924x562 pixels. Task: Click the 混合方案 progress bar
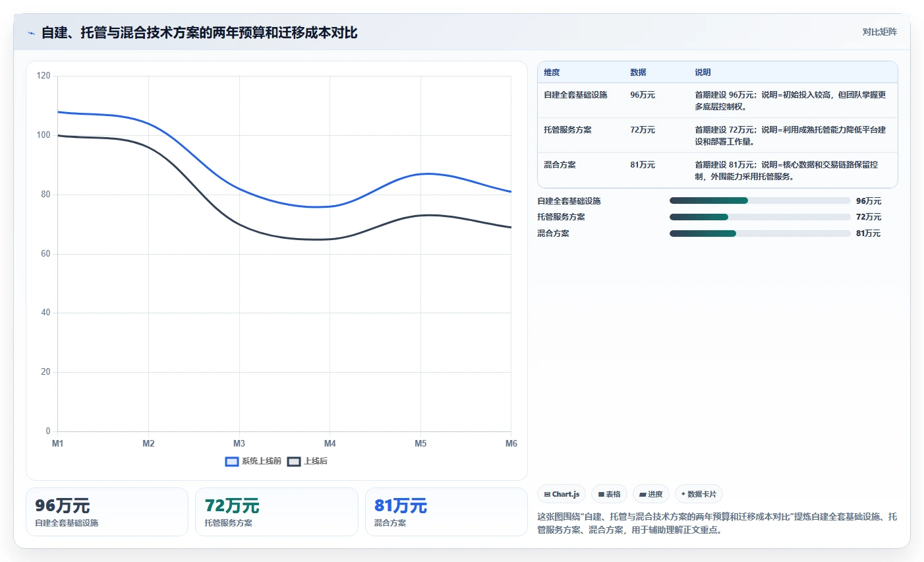(760, 234)
